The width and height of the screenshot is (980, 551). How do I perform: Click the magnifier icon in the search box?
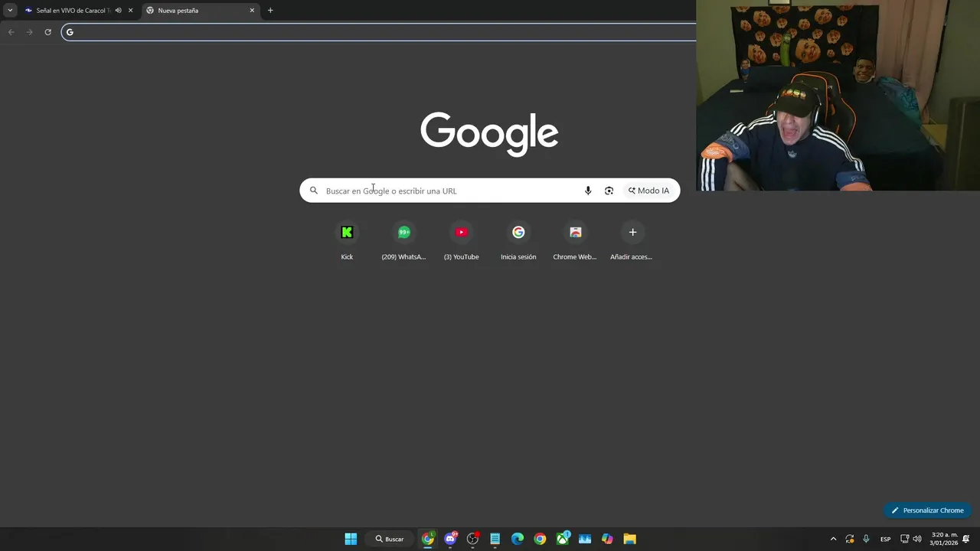click(313, 191)
